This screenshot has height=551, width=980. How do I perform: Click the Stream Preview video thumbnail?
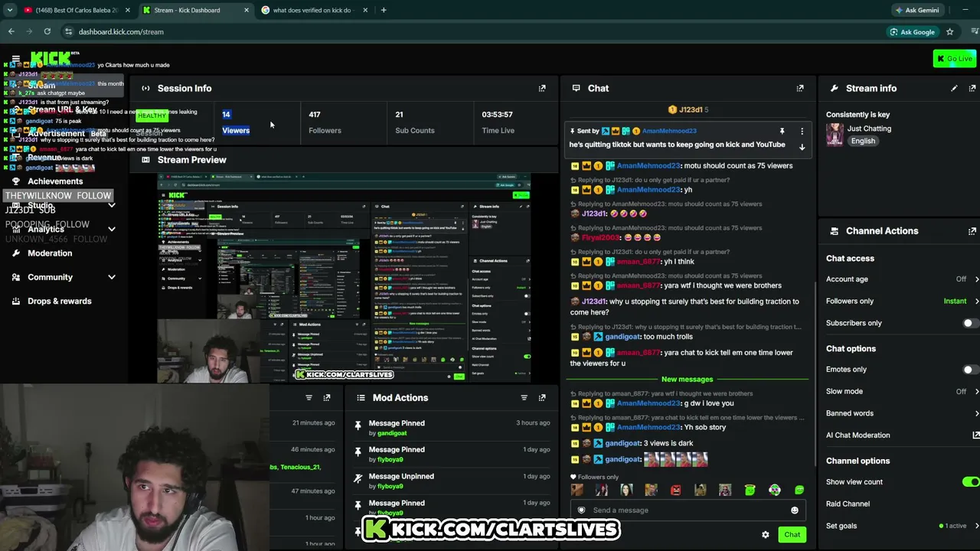[345, 278]
